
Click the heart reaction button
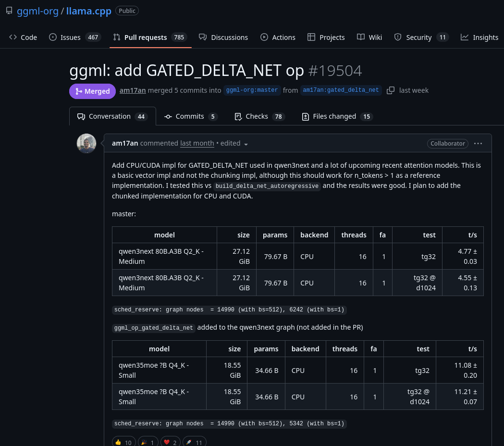coord(171,442)
